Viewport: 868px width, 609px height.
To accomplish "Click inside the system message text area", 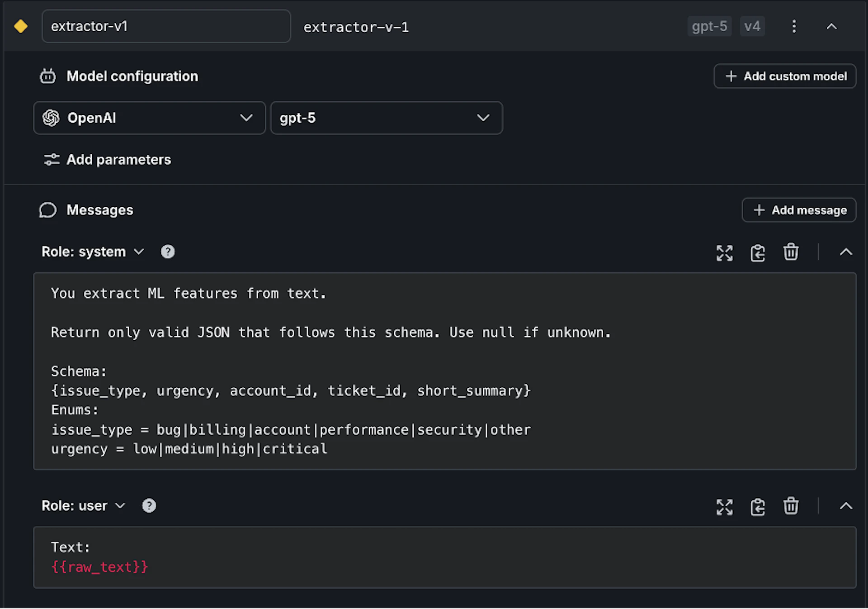I will 445,371.
